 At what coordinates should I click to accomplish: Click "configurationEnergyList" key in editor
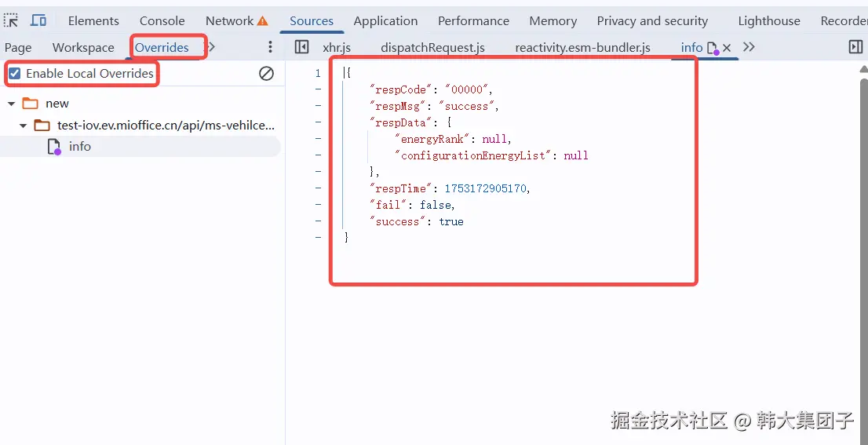point(472,155)
